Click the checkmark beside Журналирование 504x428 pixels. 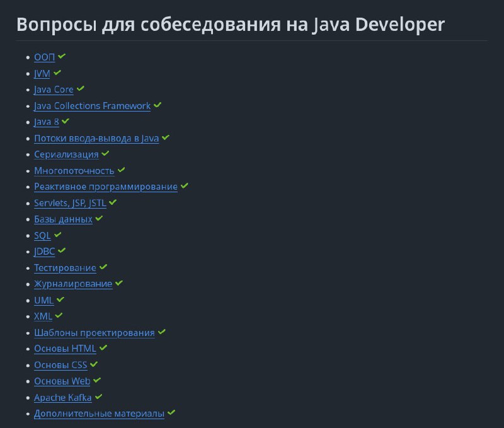tap(119, 283)
